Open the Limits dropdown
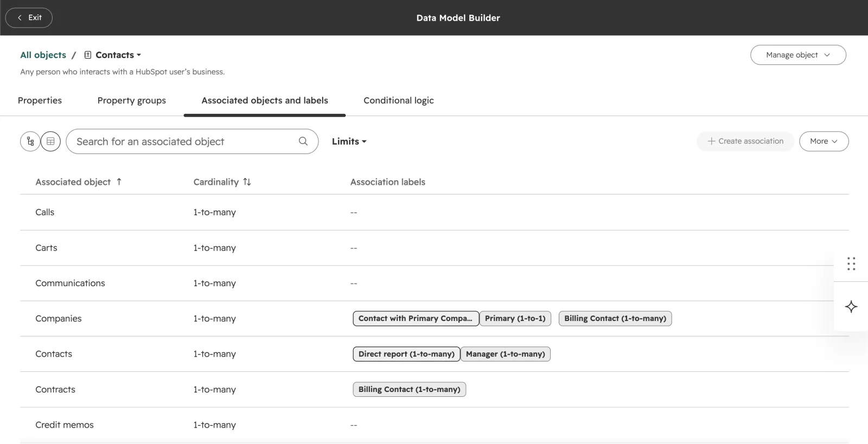 point(349,141)
